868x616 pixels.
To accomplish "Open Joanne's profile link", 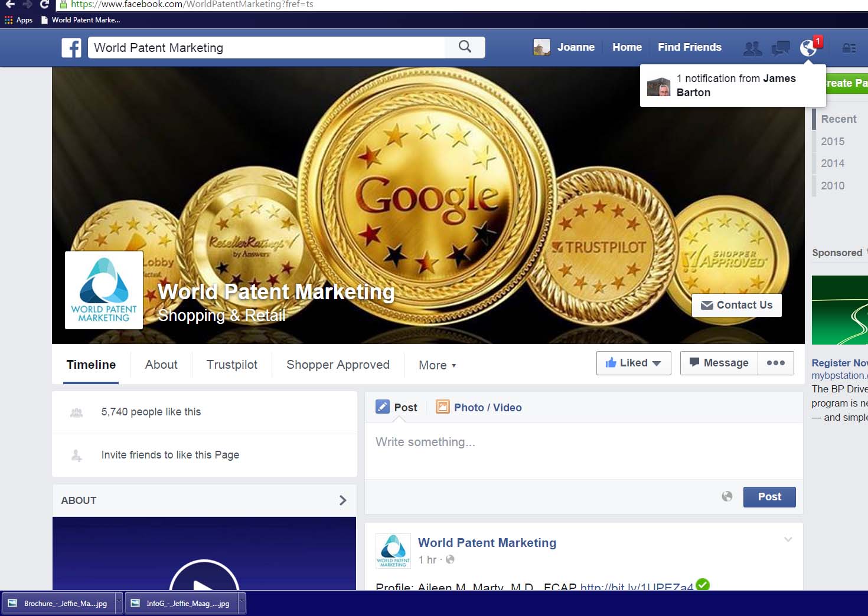I will [576, 47].
